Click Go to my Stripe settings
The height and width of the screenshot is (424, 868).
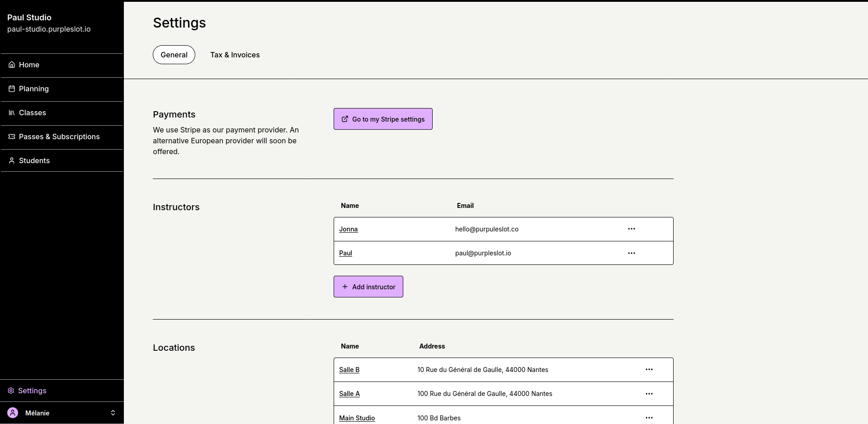click(383, 119)
